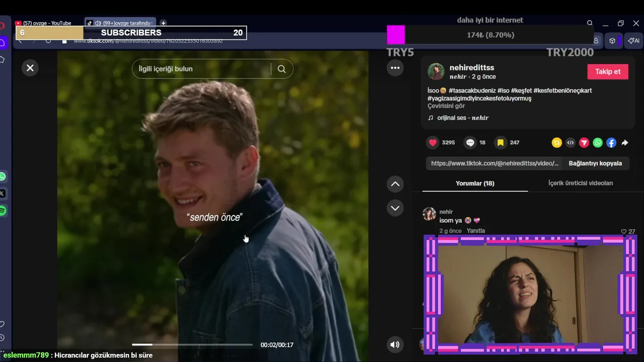The image size is (644, 362).
Task: Open the #tasacakbudeniz hashtag
Action: [x=472, y=90]
